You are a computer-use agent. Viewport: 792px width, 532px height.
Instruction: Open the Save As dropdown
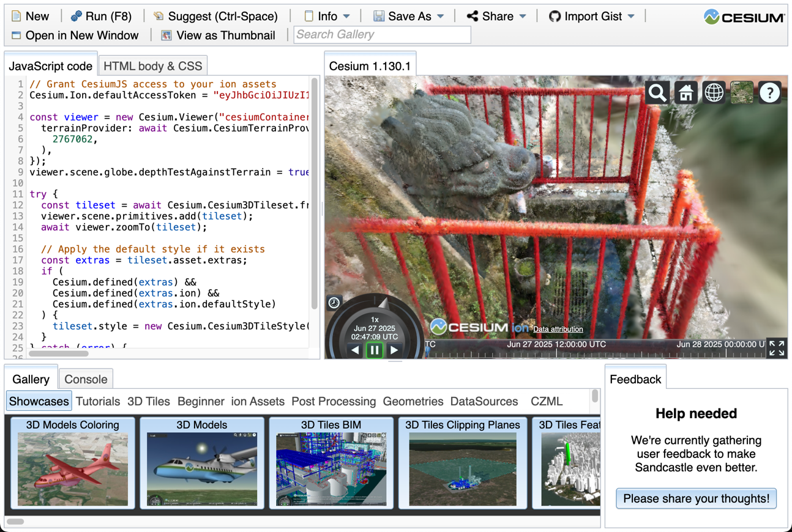tap(409, 16)
